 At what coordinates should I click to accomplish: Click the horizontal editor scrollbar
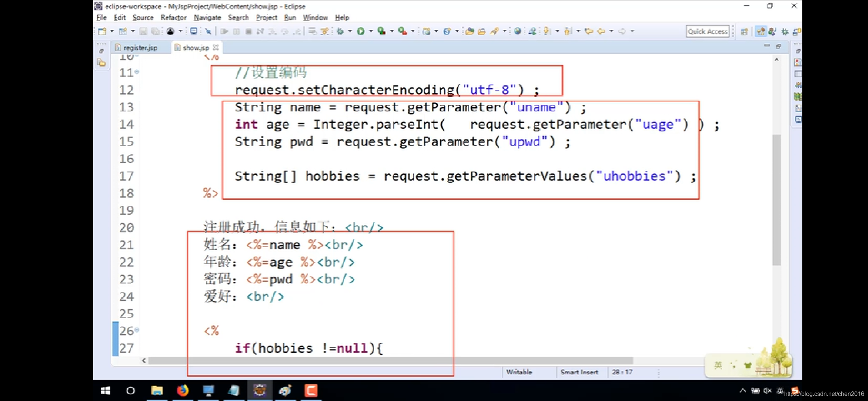point(391,361)
